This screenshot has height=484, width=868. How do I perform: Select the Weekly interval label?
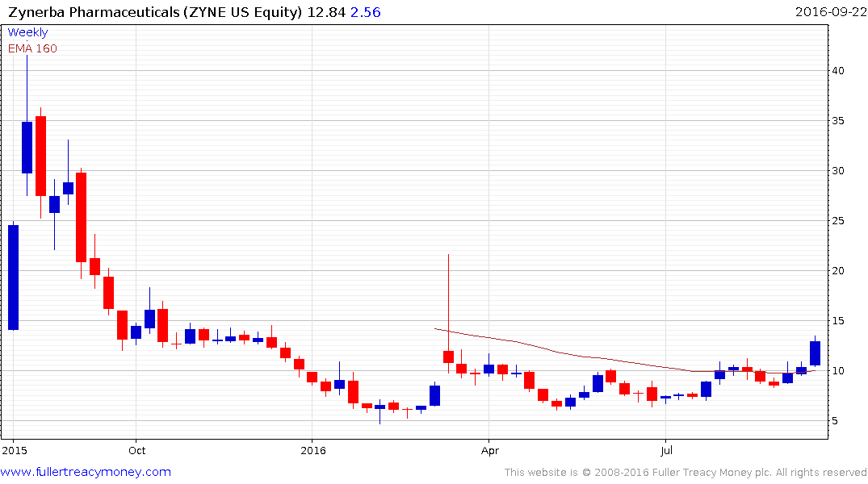pos(27,32)
